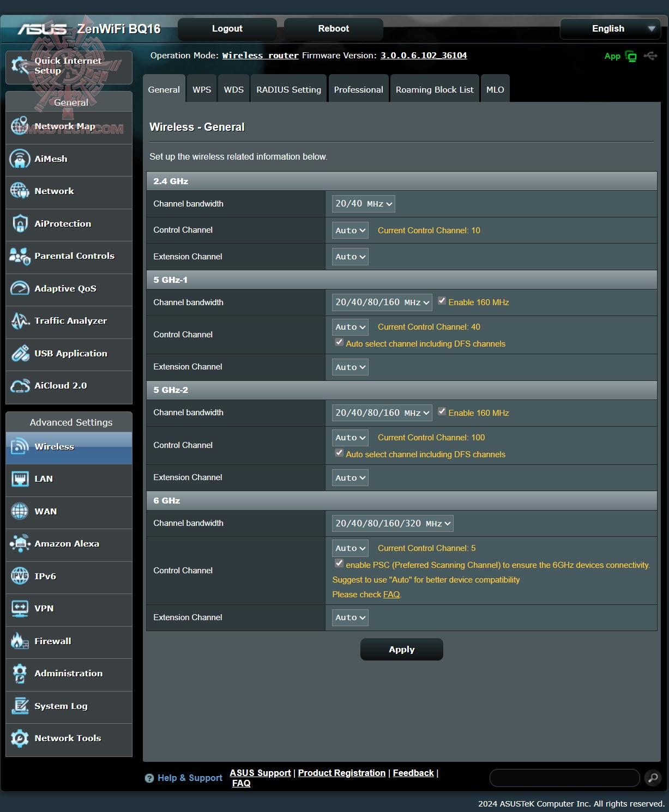Open the RADIUS Setting tab
This screenshot has height=812, width=669.
tap(288, 89)
